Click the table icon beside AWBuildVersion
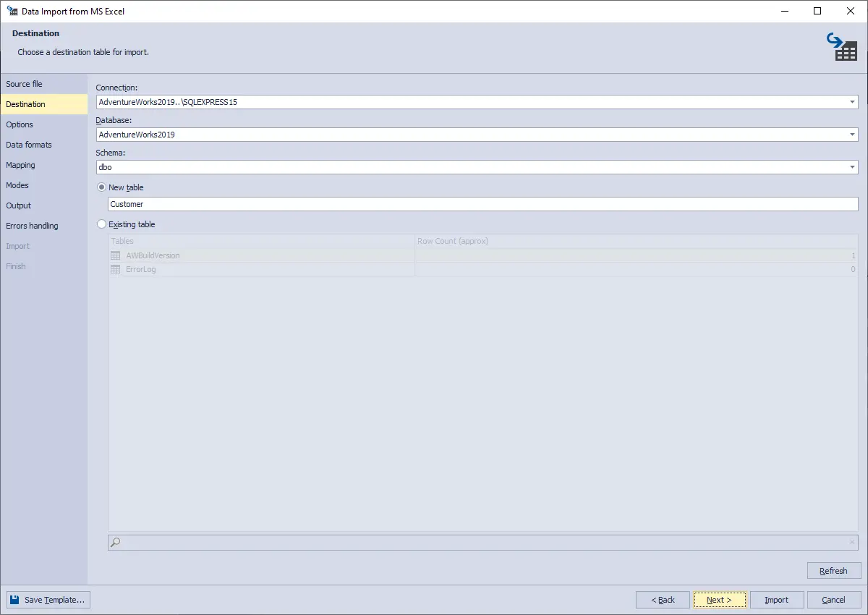This screenshot has width=868, height=615. tap(116, 255)
